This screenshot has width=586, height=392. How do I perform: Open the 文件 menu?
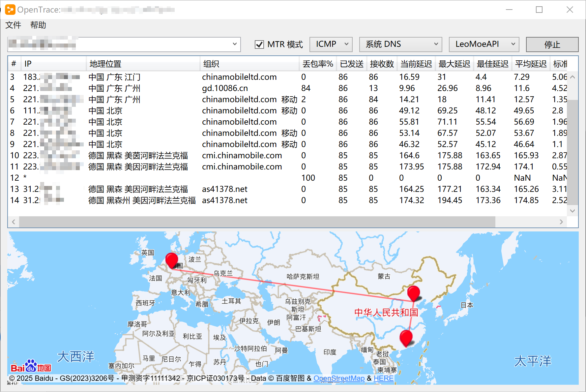tap(13, 25)
